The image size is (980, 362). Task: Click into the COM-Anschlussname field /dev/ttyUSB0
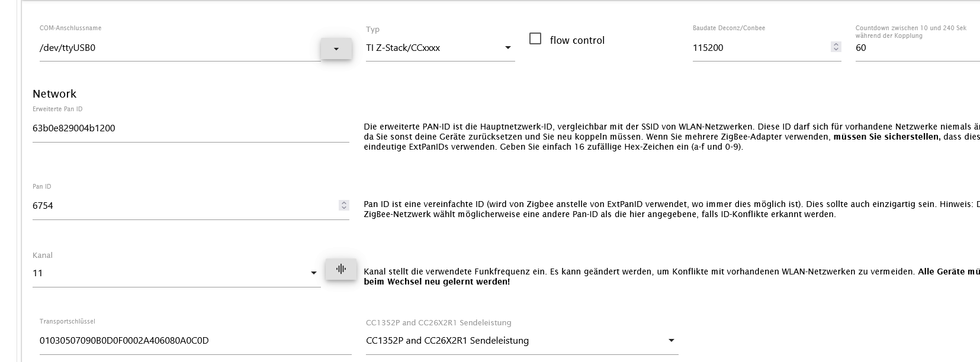[178, 48]
